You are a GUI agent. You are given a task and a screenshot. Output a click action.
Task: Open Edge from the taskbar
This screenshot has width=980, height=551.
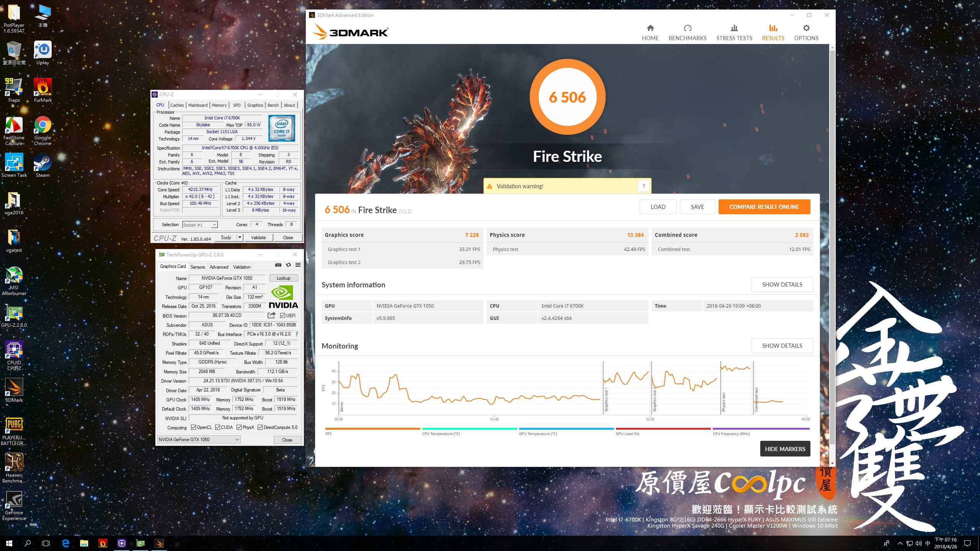(65, 543)
